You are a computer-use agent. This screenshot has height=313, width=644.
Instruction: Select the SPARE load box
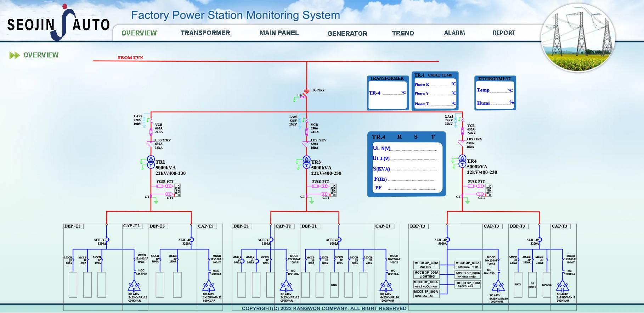[x=547, y=285]
